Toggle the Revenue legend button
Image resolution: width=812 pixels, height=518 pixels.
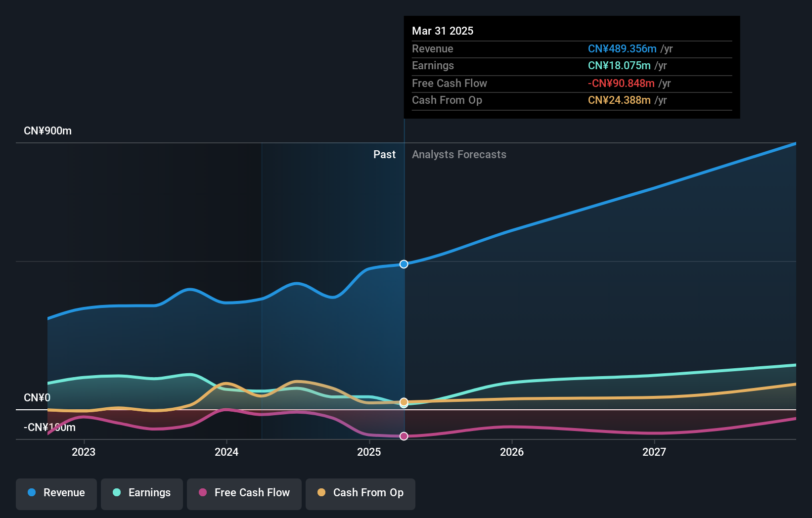click(x=56, y=494)
